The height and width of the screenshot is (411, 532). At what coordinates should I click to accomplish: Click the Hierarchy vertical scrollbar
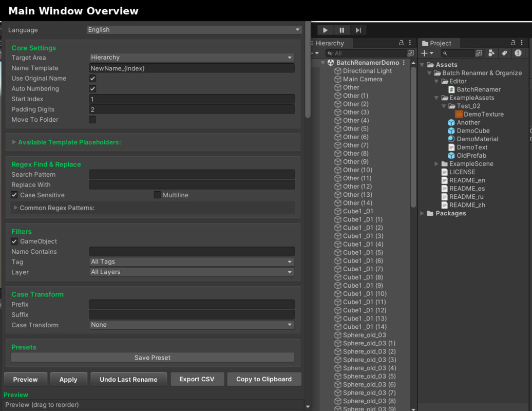pos(413,137)
